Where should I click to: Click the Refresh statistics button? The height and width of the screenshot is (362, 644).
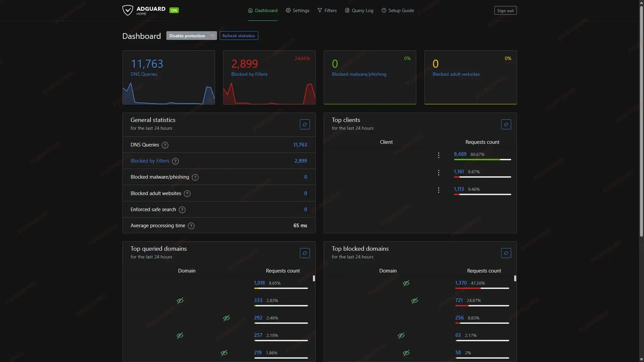pyautogui.click(x=238, y=36)
